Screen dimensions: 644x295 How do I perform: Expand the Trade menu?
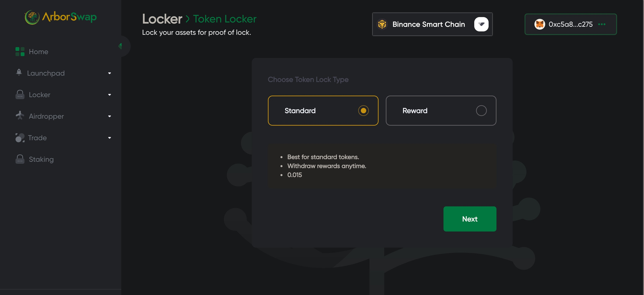click(109, 138)
